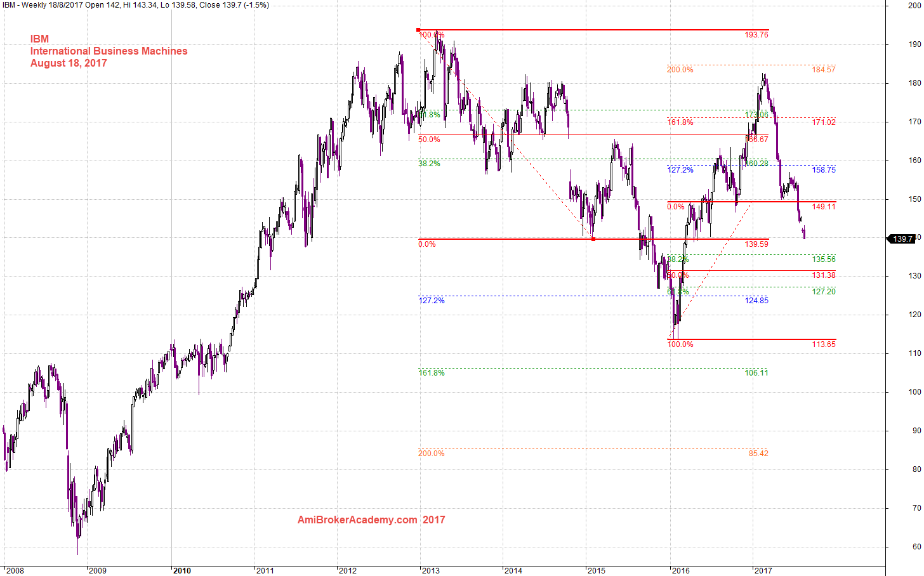
Task: Select the red anchor handle at 193.76 line start
Action: [418, 30]
